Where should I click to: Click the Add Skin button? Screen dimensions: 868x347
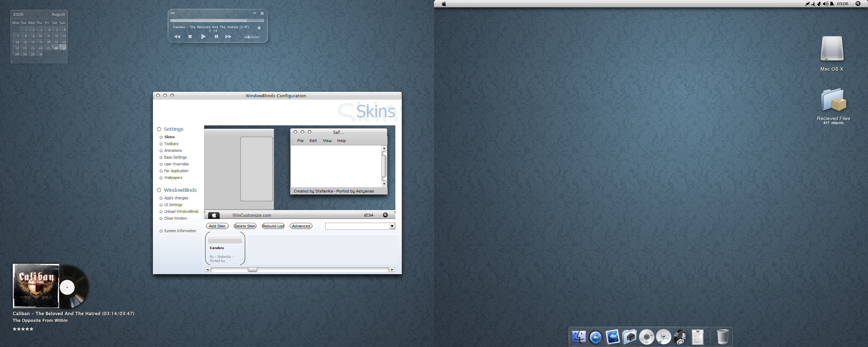point(217,226)
